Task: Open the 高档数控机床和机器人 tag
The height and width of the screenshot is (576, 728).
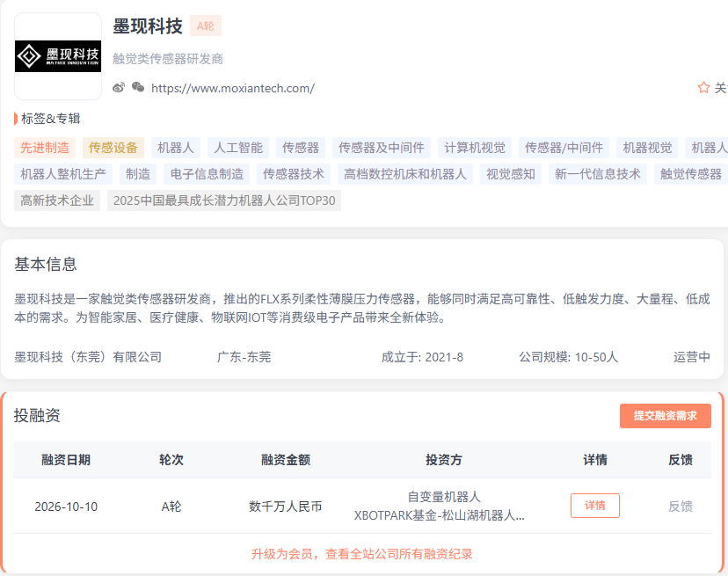Action: (x=404, y=174)
